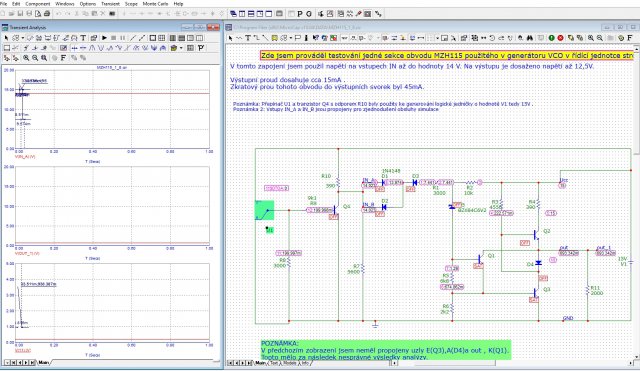Click the Cascade windows icon
Viewport: 640px width, 371px height.
[x=233, y=13]
